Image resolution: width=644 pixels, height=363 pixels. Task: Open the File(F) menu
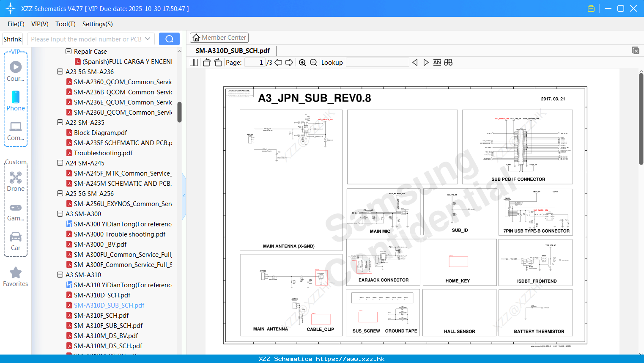(x=16, y=24)
